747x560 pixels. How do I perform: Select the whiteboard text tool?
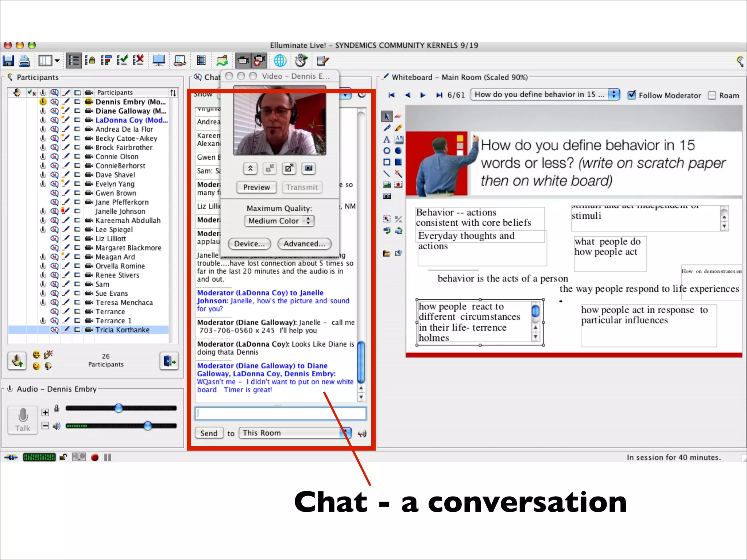click(x=387, y=140)
